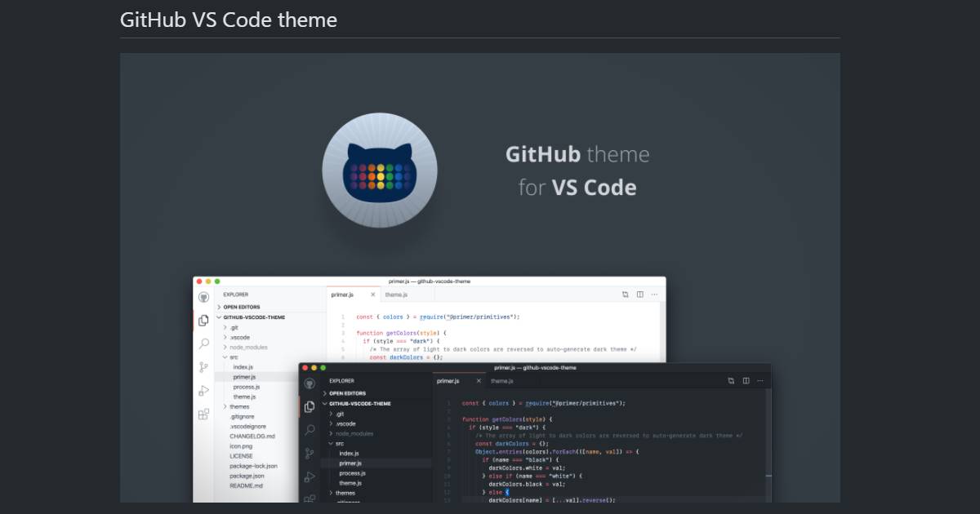Open index.js in light window explorer
980x514 pixels.
[x=243, y=367]
